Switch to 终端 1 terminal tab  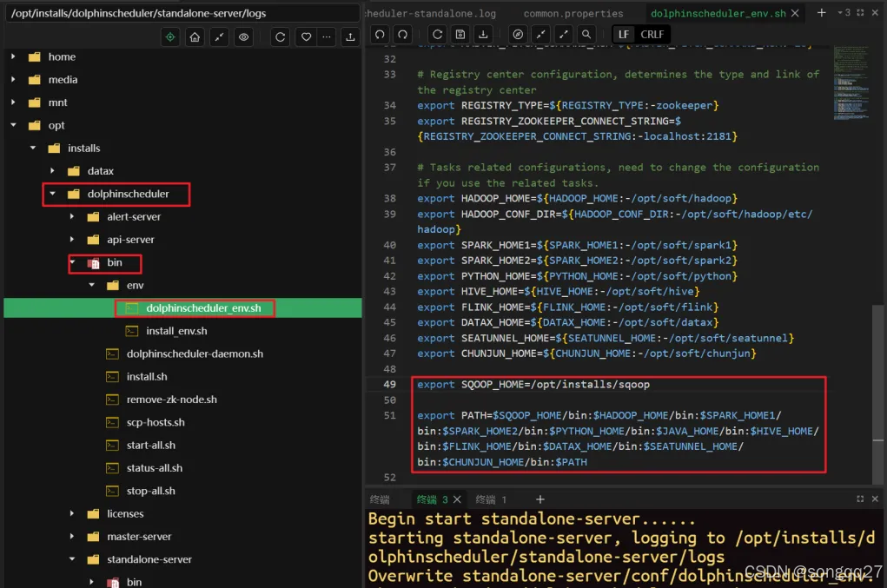click(491, 499)
